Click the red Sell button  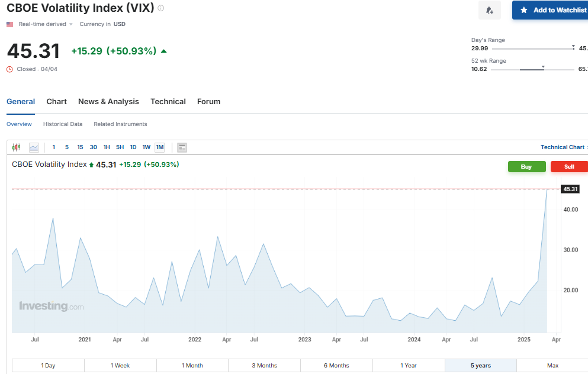(569, 167)
